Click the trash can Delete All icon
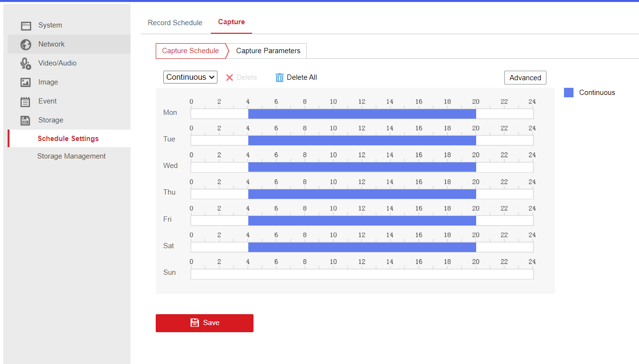Viewport: 639px width, 364px height. 280,77
